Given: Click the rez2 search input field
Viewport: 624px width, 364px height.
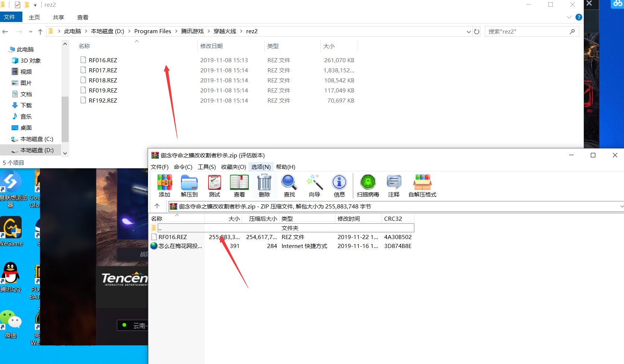Looking at the screenshot, I should coord(528,32).
